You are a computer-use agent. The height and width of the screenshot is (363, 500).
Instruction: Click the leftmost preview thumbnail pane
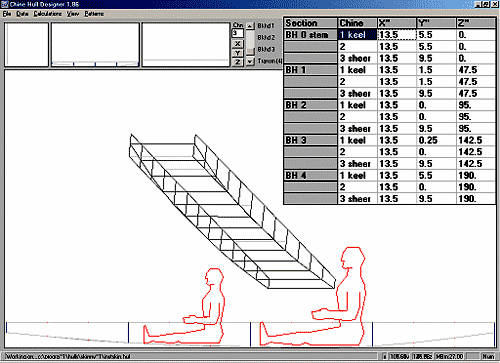click(x=27, y=44)
